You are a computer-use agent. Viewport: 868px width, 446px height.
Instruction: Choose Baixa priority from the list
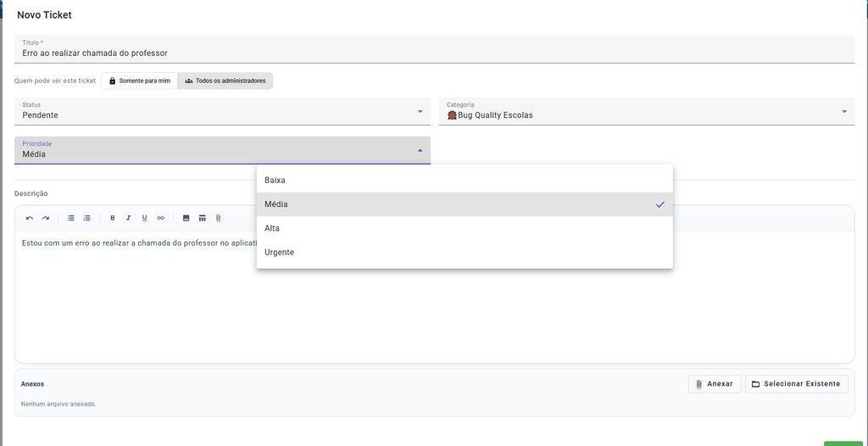(465, 180)
